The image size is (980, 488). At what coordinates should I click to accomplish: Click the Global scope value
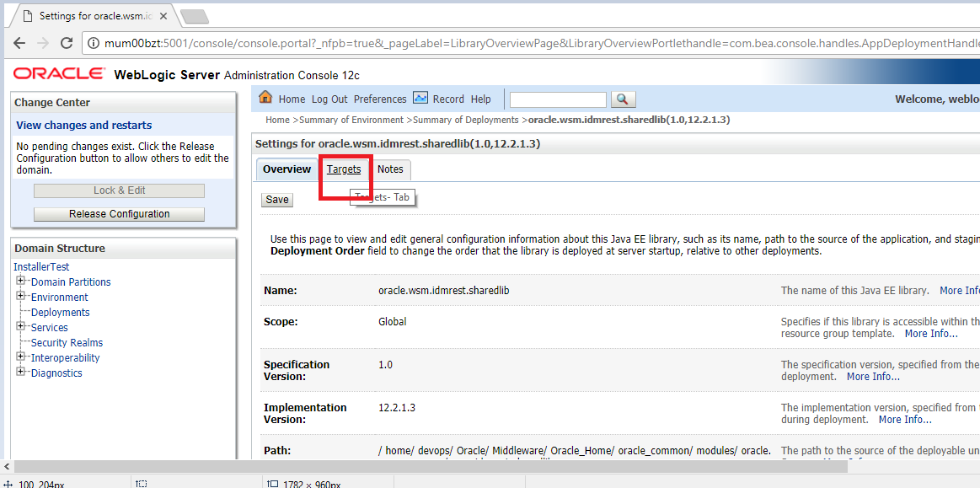(393, 322)
